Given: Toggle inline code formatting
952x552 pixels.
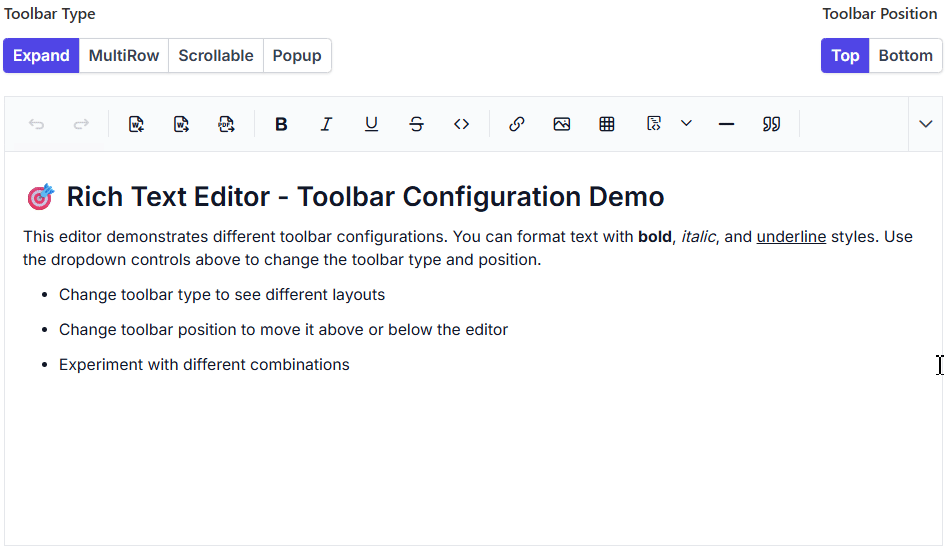Looking at the screenshot, I should click(461, 124).
